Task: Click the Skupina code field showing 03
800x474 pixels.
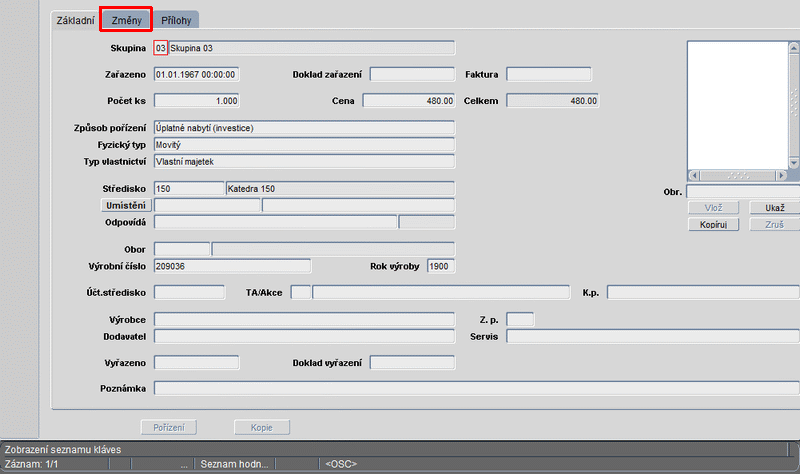Action: (161, 48)
